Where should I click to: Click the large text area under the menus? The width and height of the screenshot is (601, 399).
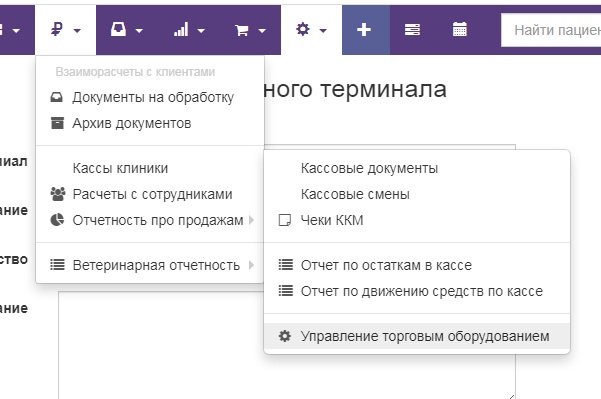coord(287,345)
